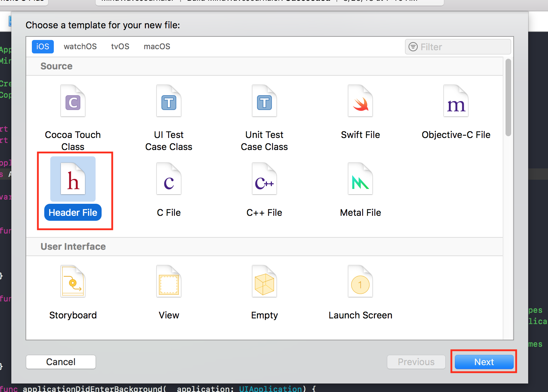Open the macOS platform tab
Image resolution: width=548 pixels, height=392 pixels.
pyautogui.click(x=157, y=47)
